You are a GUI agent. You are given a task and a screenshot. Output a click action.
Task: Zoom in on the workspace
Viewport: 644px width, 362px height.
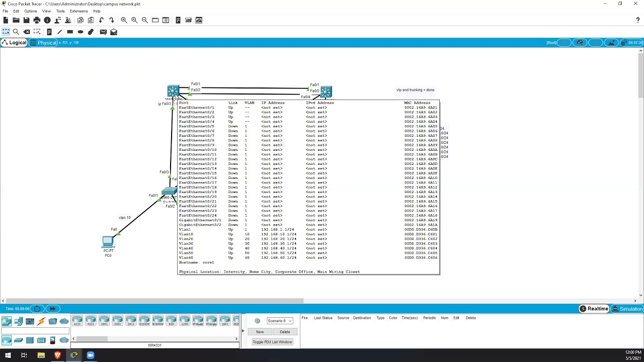124,20
